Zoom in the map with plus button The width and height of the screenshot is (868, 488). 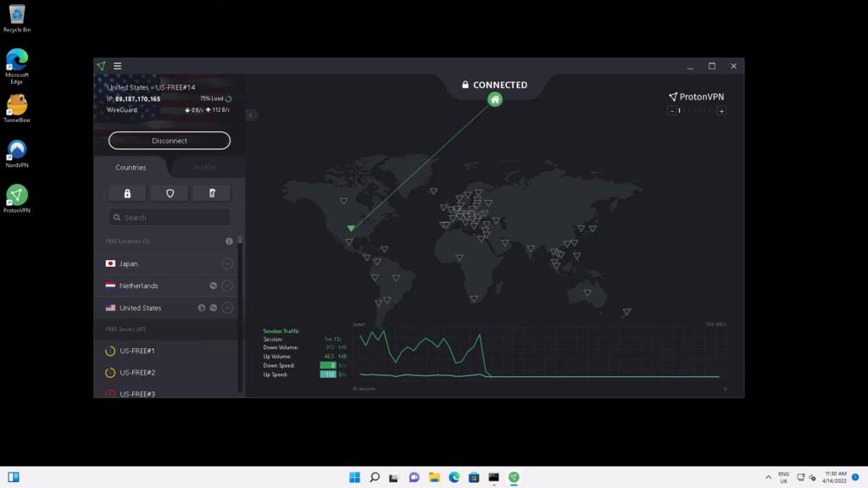point(721,111)
